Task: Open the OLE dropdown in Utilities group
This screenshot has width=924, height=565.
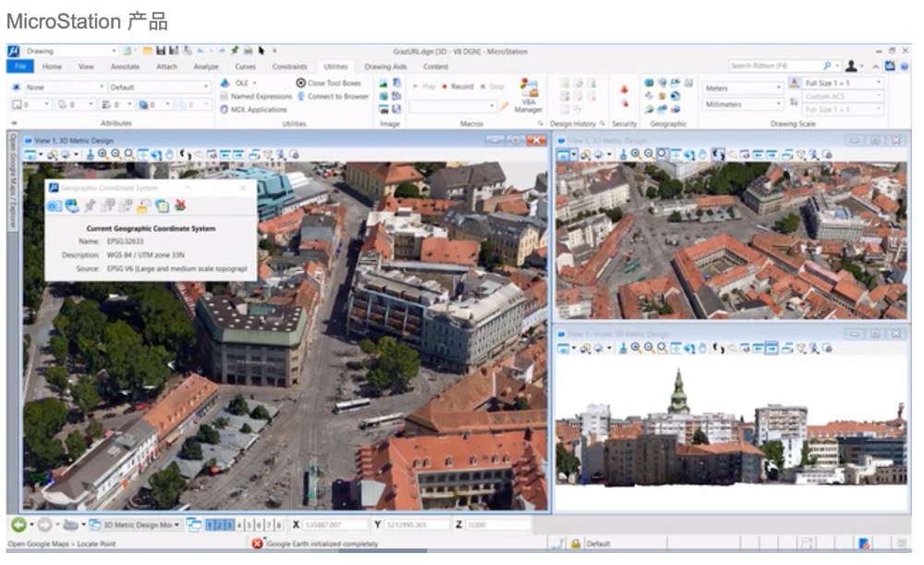Action: pyautogui.click(x=239, y=82)
